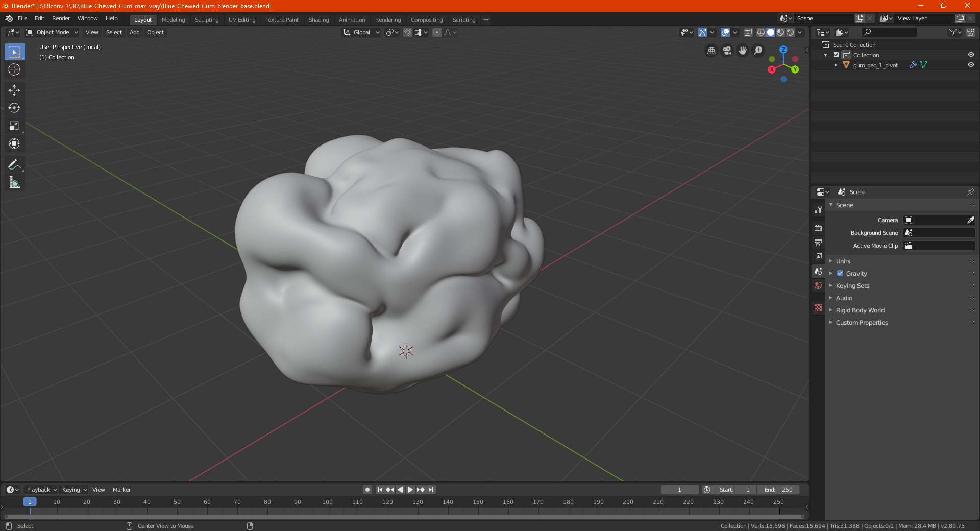Open the World properties tab
This screenshot has height=531, width=980.
(818, 285)
